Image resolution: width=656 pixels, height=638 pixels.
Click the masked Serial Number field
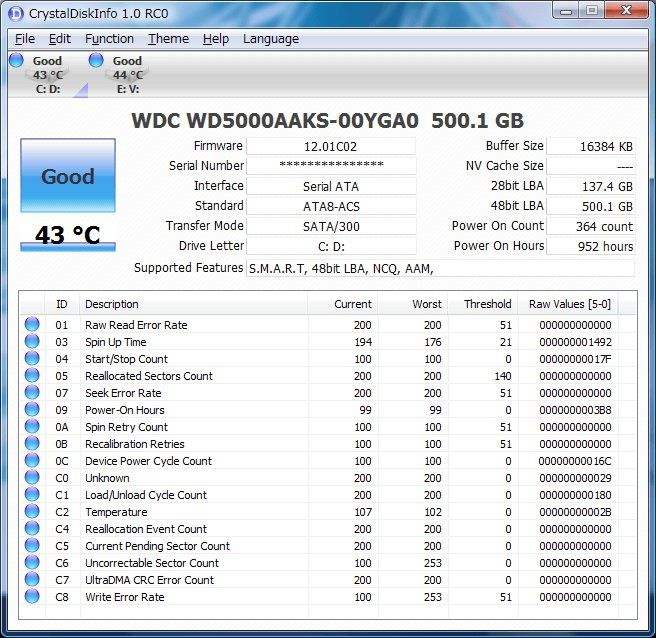click(x=331, y=166)
